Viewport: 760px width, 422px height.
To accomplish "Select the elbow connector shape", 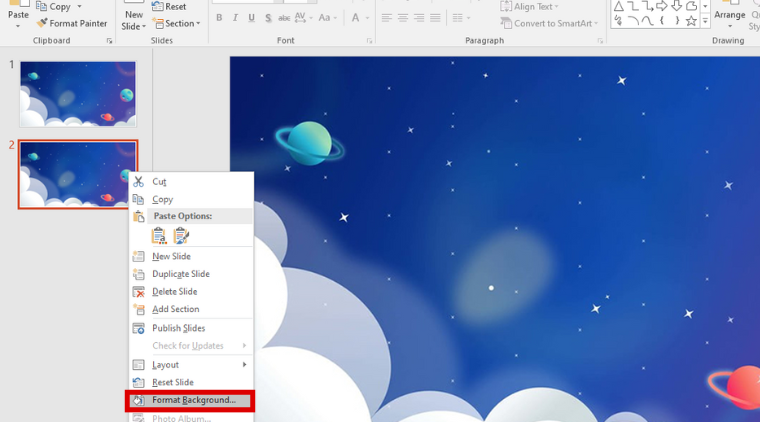I will pos(633,6).
